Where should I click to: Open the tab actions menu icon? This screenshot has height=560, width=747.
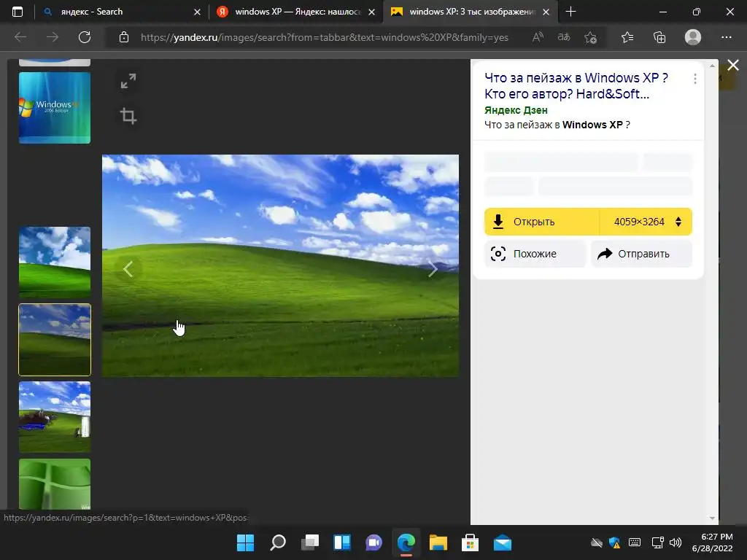tap(18, 12)
